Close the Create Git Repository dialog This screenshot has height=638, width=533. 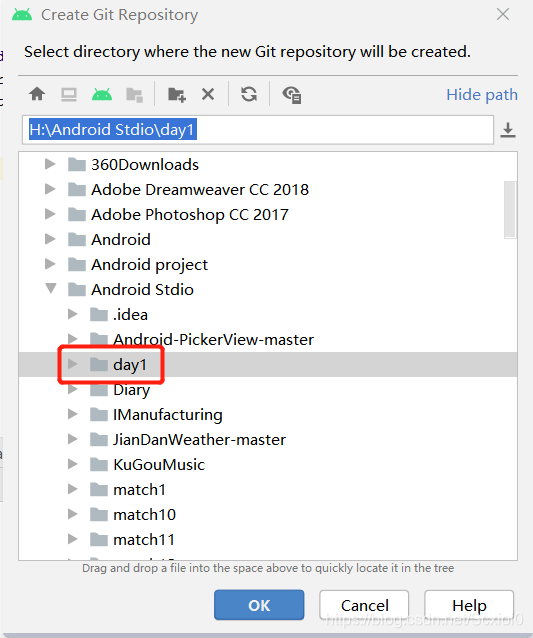pyautogui.click(x=503, y=14)
